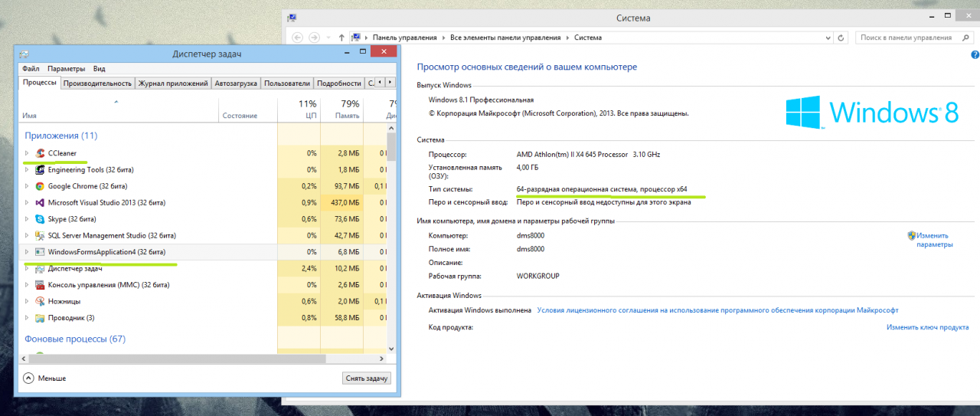Screen dimensions: 980x416
Task: Click the Engineering Tools process icon
Action: click(40, 170)
